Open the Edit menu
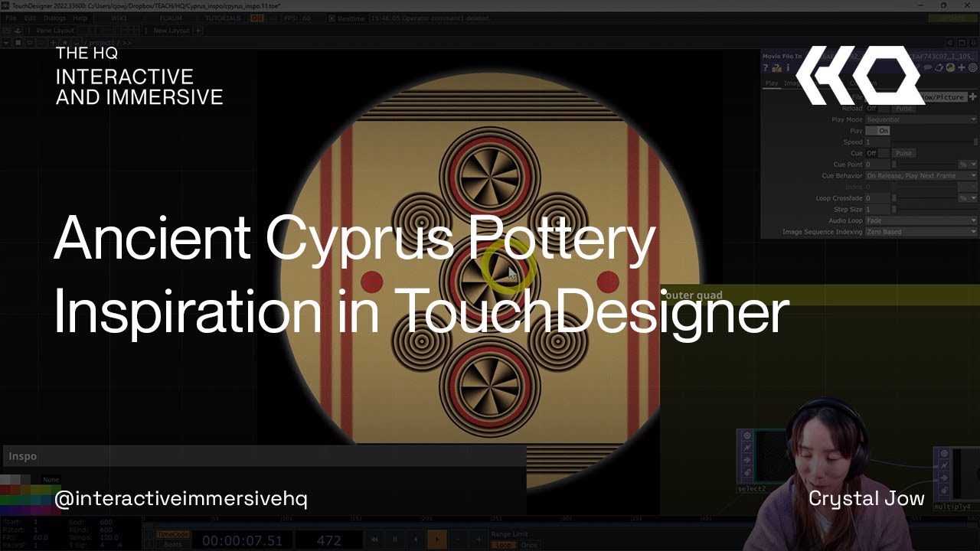The width and height of the screenshot is (980, 551). [30, 18]
